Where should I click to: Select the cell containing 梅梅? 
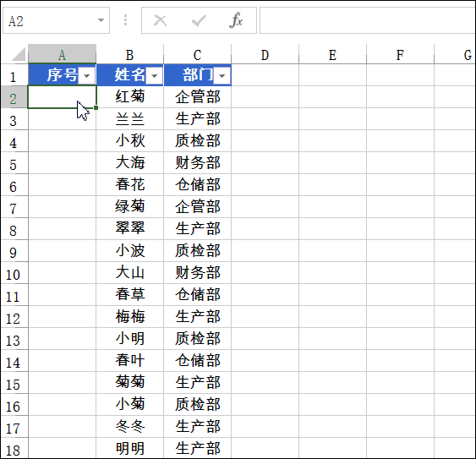(130, 317)
